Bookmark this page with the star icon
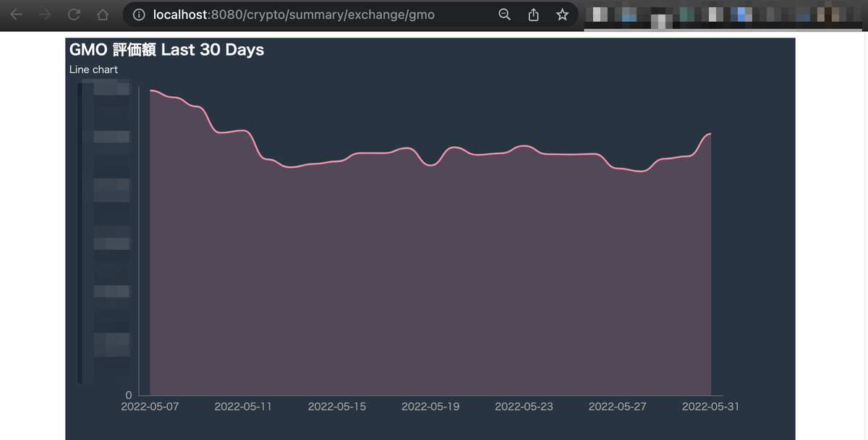868x440 pixels. click(562, 14)
